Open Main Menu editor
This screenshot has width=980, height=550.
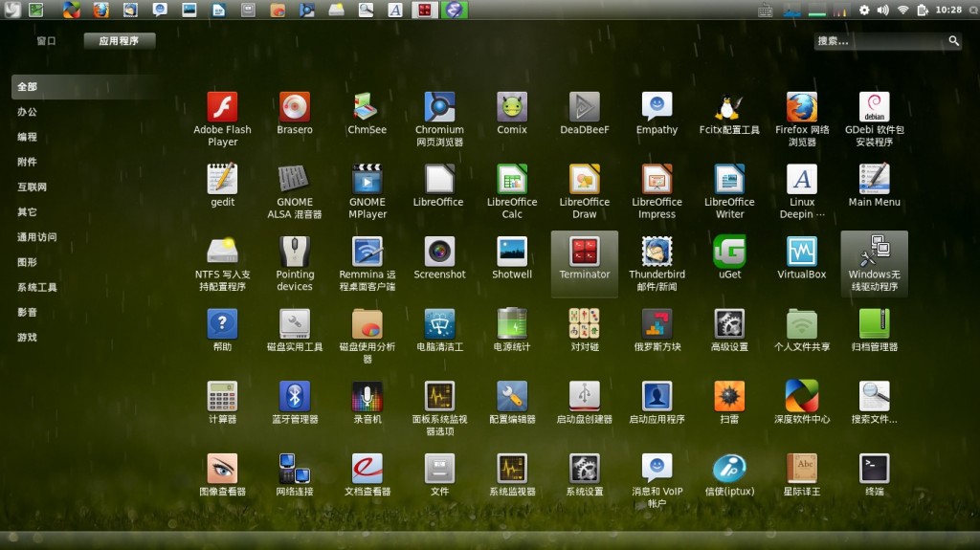click(x=875, y=186)
